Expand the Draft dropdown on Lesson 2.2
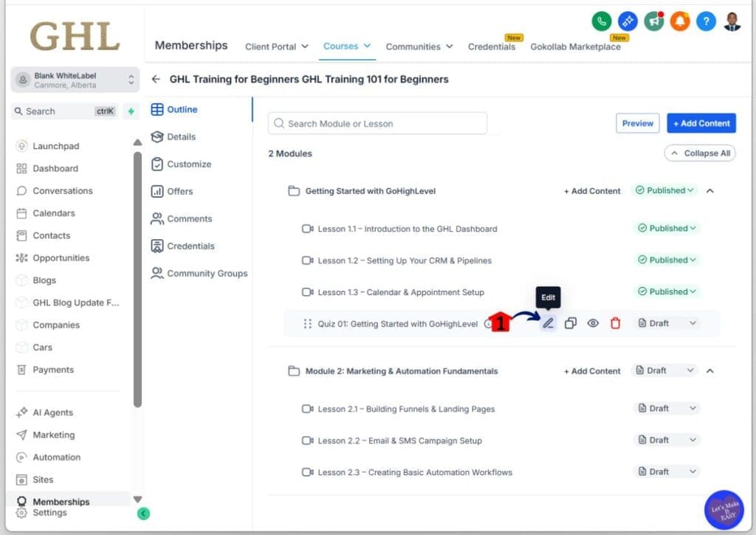Viewport: 756px width, 535px height. 666,440
